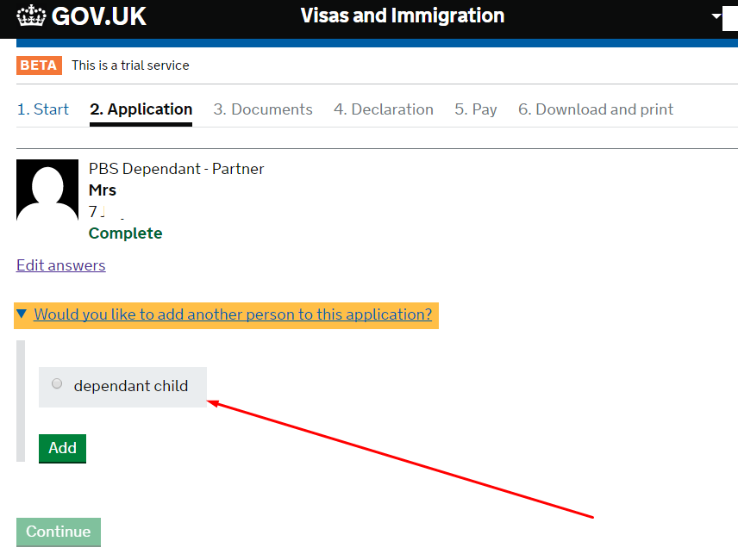This screenshot has height=560, width=738.
Task: Click the GOV.UK crown logo
Action: click(x=31, y=16)
